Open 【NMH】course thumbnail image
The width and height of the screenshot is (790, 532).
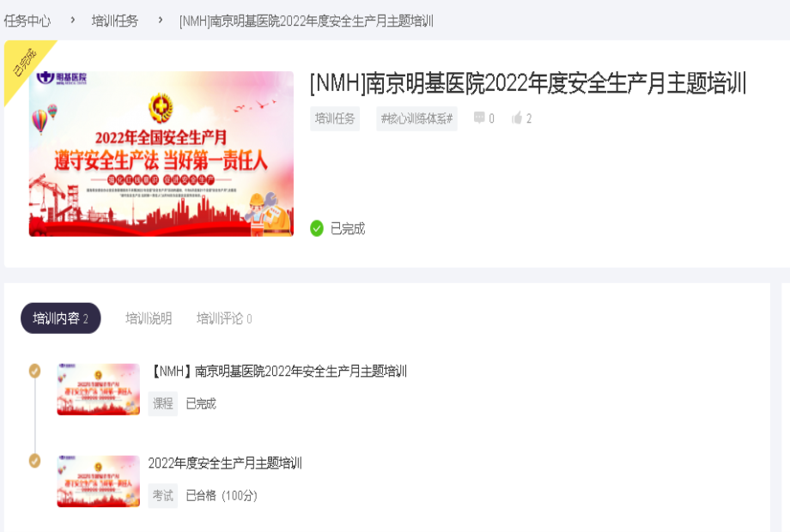pyautogui.click(x=98, y=389)
